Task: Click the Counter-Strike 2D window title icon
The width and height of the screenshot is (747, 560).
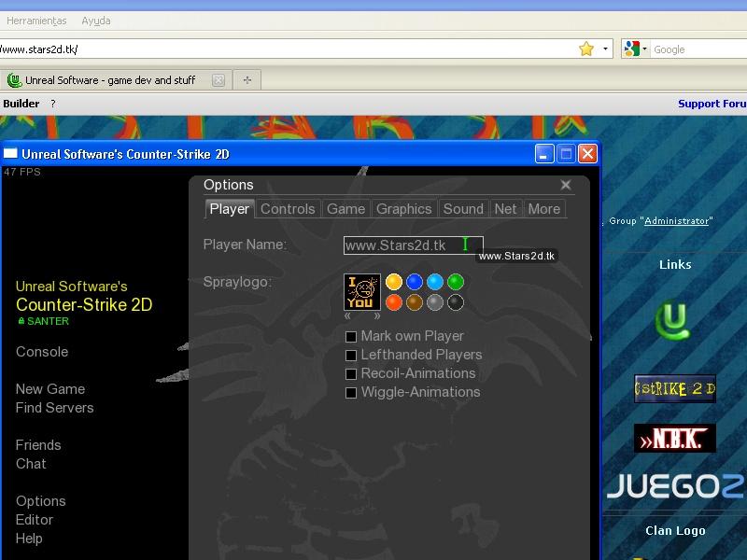Action: click(10, 153)
